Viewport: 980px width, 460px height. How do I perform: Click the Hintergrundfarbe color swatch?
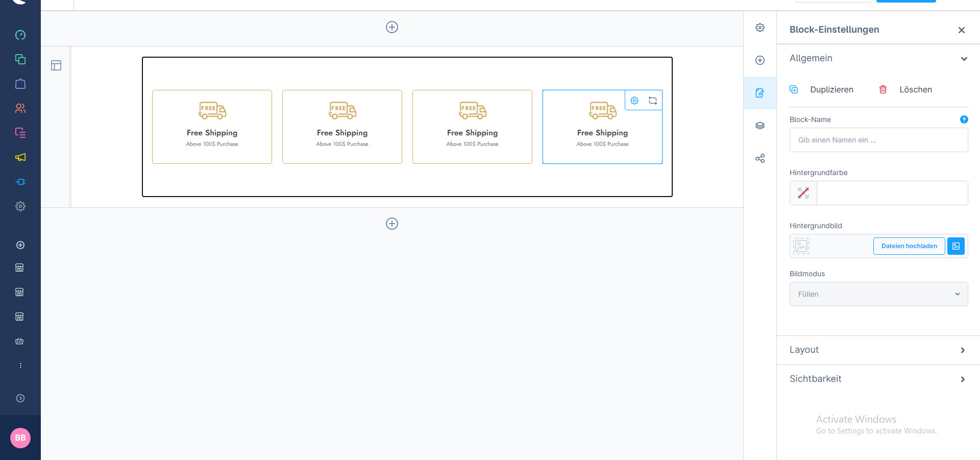coord(803,193)
